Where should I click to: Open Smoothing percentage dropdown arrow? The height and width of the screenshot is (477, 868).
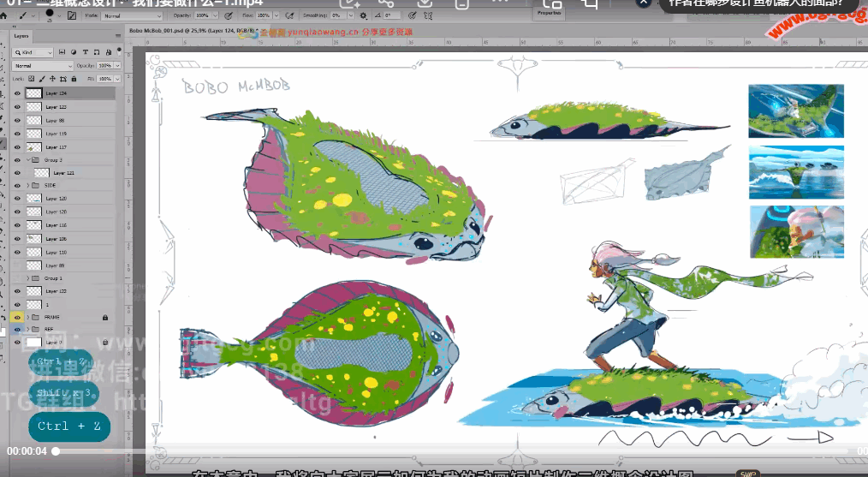pyautogui.click(x=350, y=15)
